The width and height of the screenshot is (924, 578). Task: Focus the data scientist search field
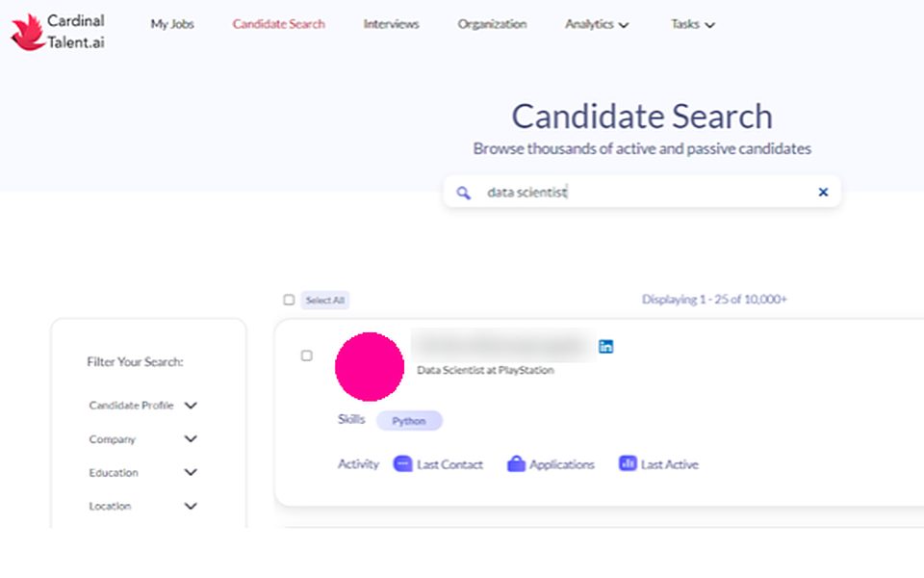[x=642, y=192]
